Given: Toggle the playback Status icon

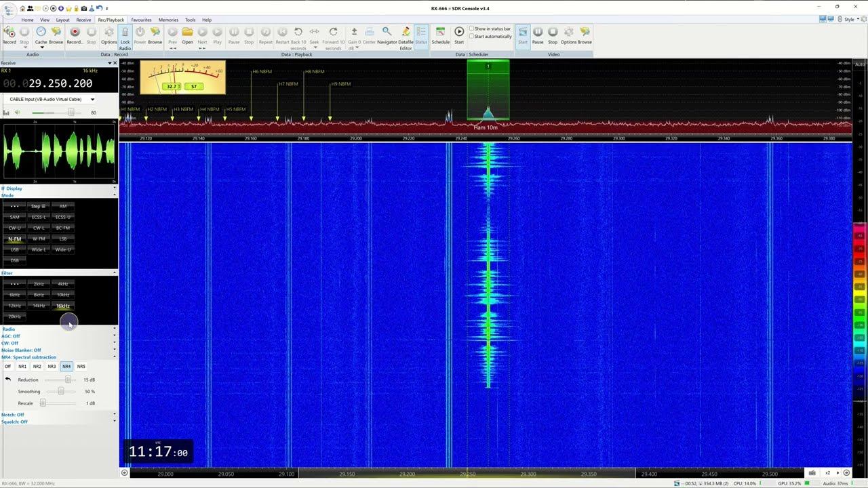Looking at the screenshot, I should [421, 32].
